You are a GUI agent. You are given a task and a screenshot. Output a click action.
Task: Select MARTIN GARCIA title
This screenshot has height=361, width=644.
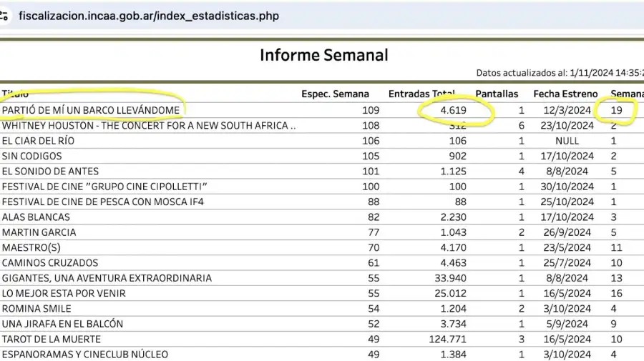39,232
